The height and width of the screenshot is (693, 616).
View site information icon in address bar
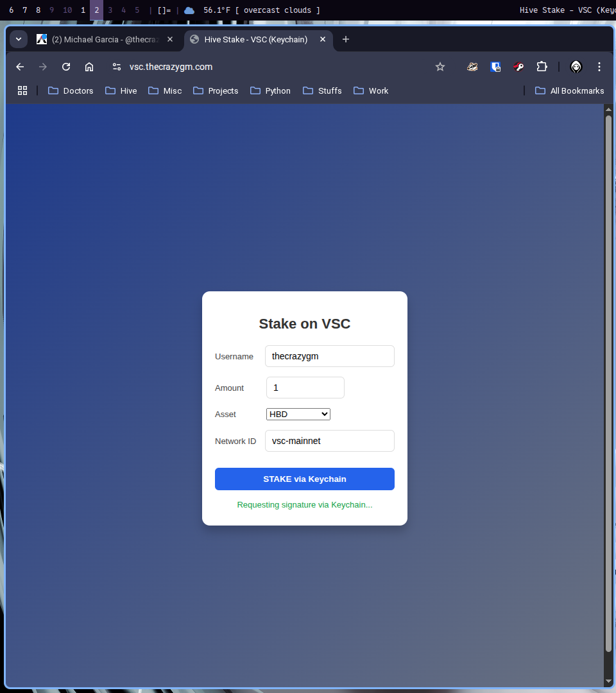pos(117,67)
